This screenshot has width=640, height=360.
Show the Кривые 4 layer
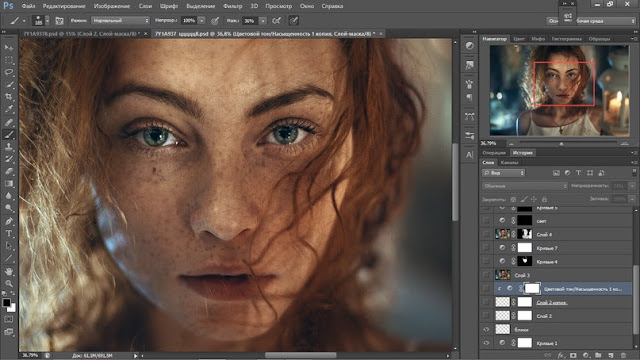click(486, 261)
